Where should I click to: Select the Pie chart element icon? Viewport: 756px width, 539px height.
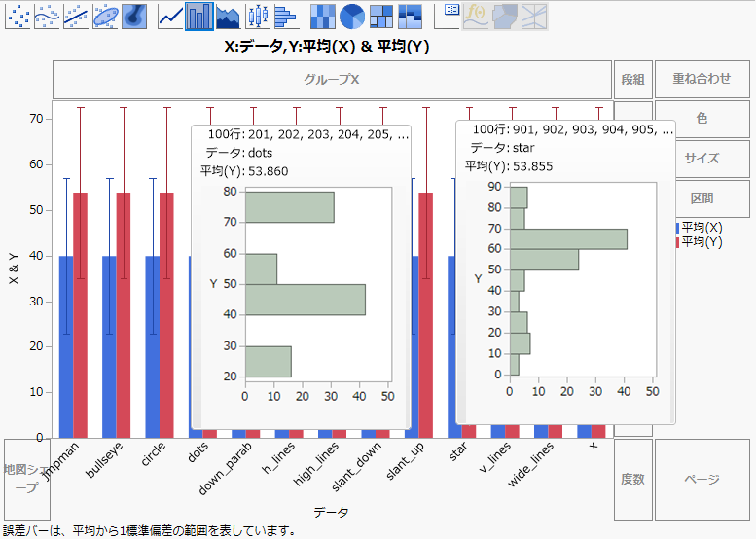[352, 16]
